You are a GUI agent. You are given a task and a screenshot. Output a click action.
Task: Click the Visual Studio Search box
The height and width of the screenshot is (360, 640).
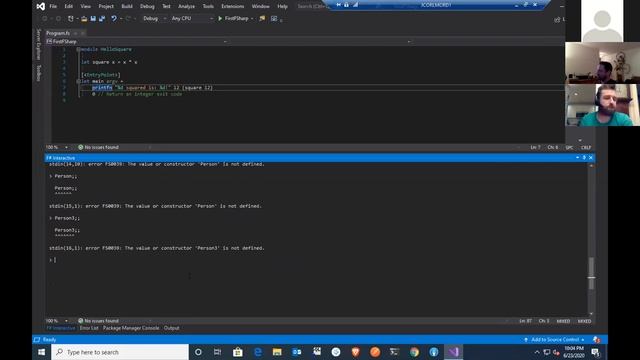point(311,6)
